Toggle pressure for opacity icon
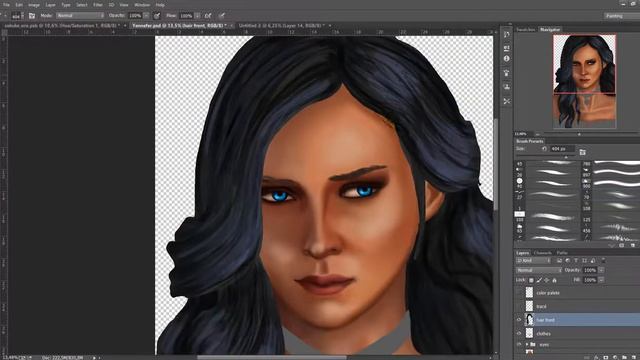Screen dimensions: 640x360 tap(157, 16)
